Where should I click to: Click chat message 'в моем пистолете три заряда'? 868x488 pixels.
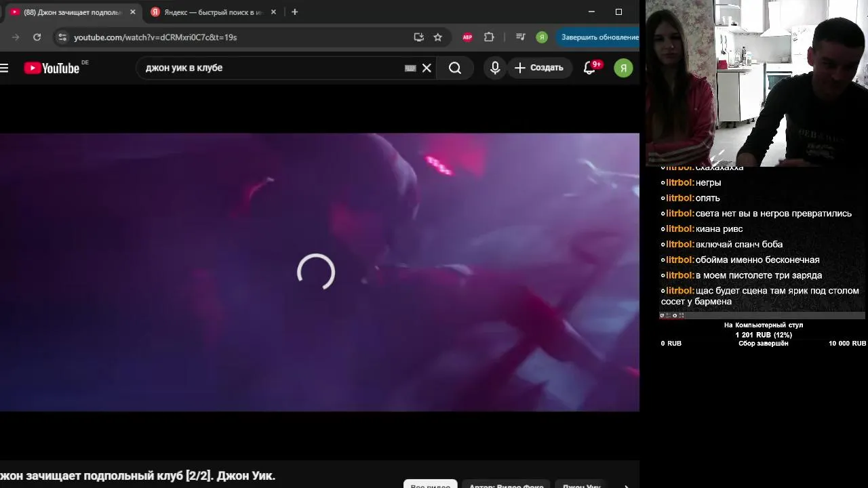click(x=759, y=276)
